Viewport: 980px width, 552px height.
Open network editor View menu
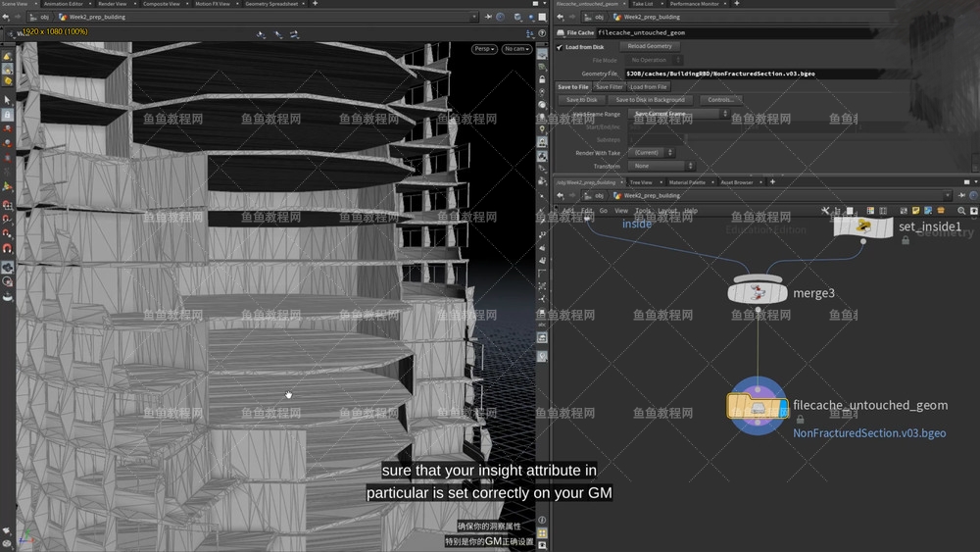(621, 211)
